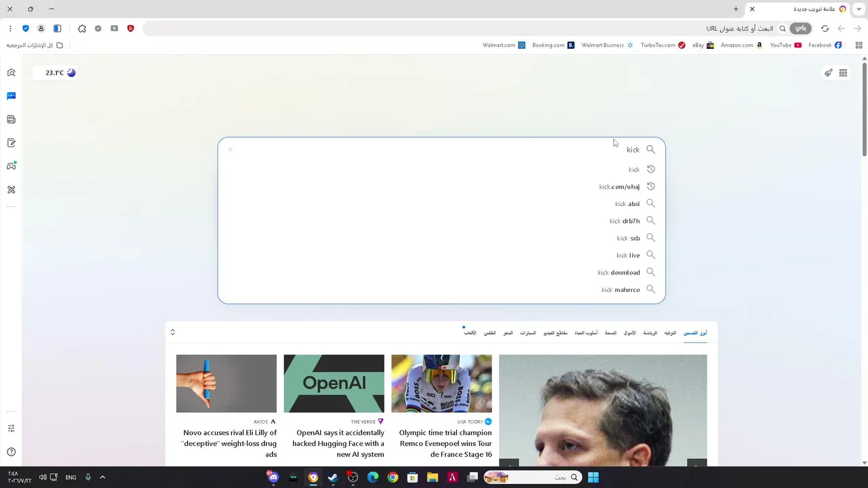Show hidden system tray icons
This screenshot has width=868, height=488.
pos(102,477)
